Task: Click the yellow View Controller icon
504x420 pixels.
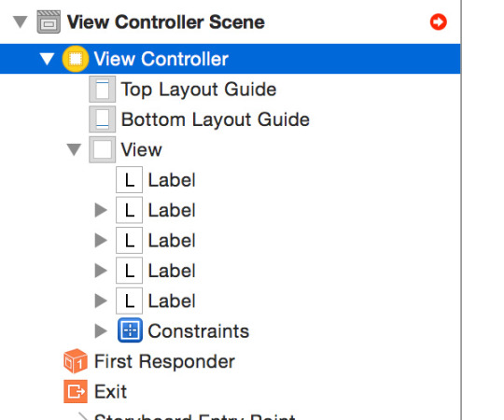Action: point(76,59)
